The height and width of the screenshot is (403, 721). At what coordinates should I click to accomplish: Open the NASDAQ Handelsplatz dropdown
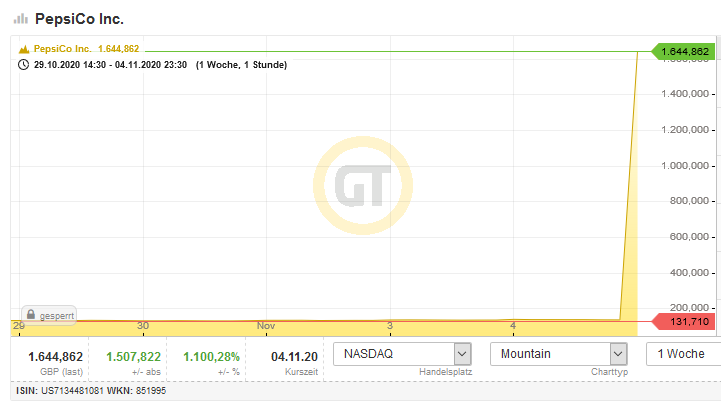pyautogui.click(x=402, y=354)
